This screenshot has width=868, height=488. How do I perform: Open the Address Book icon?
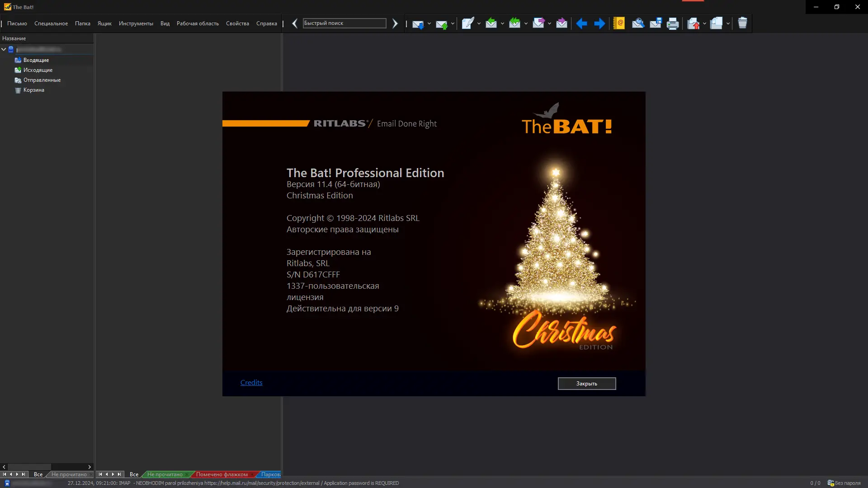coord(619,23)
